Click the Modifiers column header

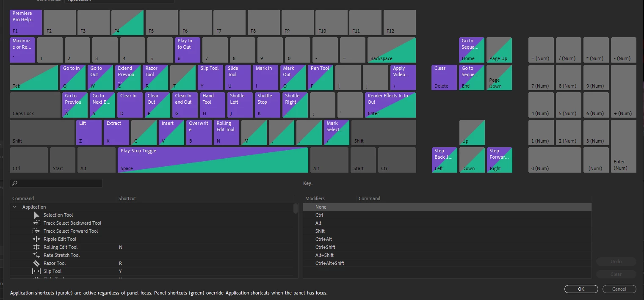[x=315, y=198]
